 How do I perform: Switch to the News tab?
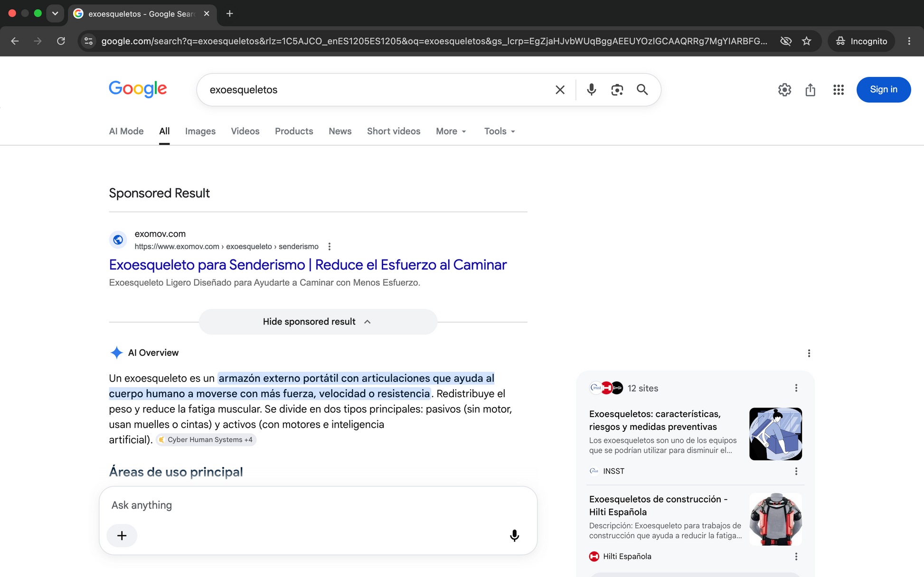pyautogui.click(x=340, y=131)
